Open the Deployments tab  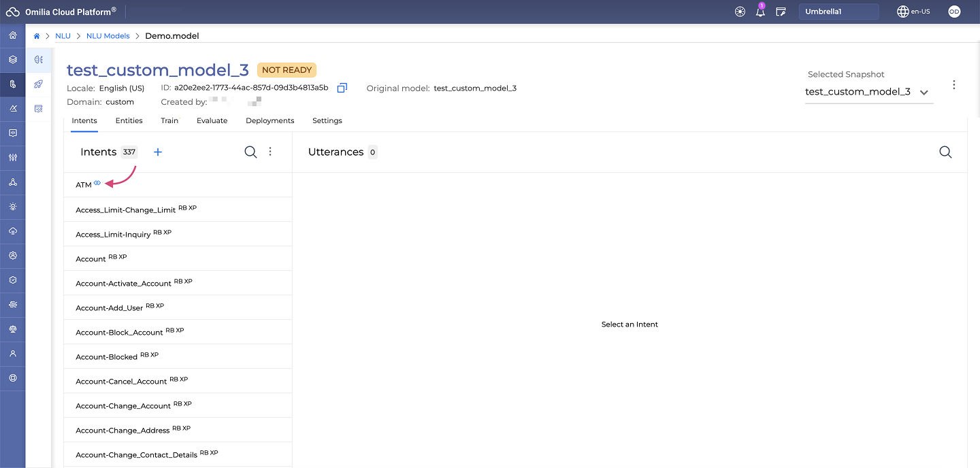269,120
